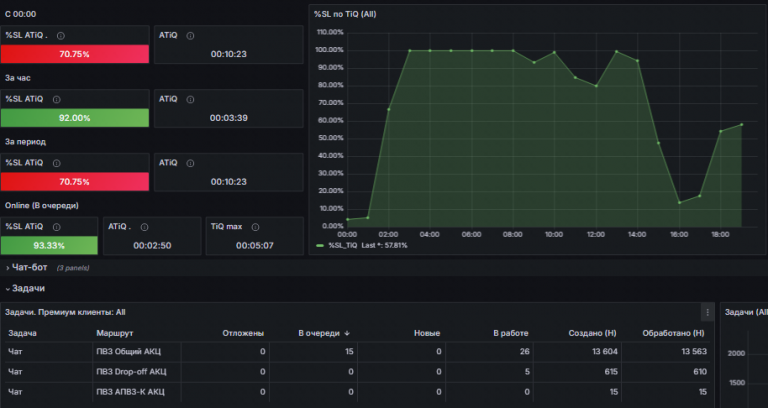Screen dimensions: 768x408
Task: Select the ПВЗ АПВЗ-К АКЦ route cell
Action: pyautogui.click(x=138, y=392)
